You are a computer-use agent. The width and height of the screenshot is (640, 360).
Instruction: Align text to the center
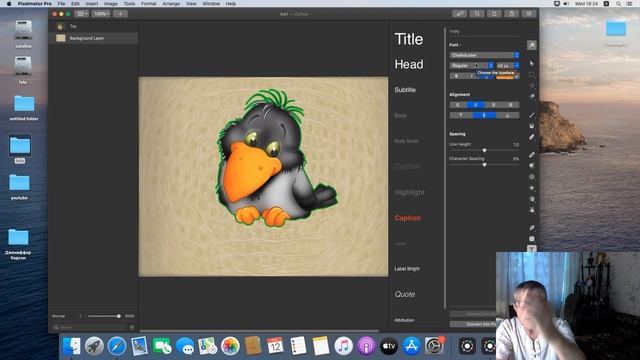coord(476,105)
